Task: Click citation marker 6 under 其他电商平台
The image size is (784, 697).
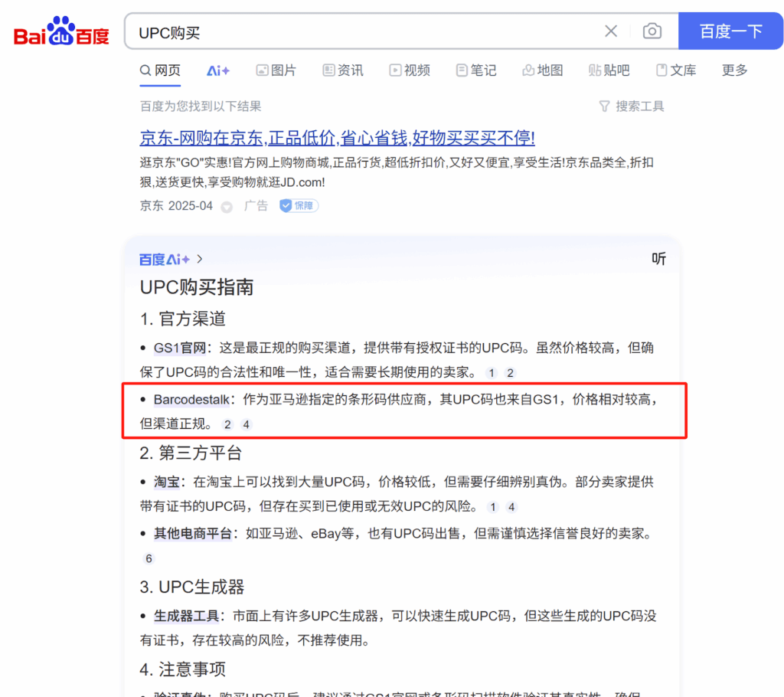Action: pyautogui.click(x=149, y=558)
